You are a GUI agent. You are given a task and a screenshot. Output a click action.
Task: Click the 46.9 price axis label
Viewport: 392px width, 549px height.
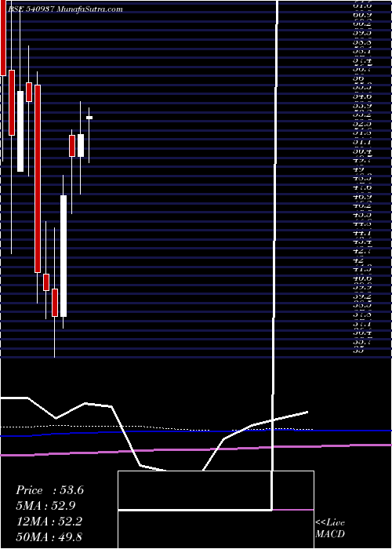click(x=362, y=197)
